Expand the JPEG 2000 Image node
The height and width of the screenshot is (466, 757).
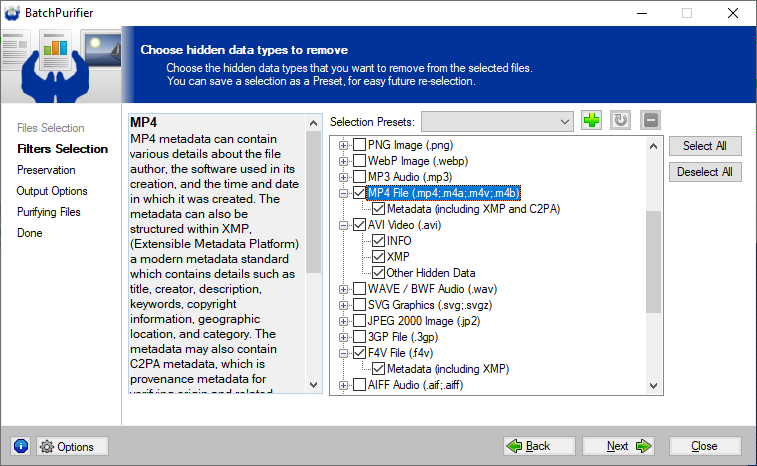pyautogui.click(x=343, y=321)
